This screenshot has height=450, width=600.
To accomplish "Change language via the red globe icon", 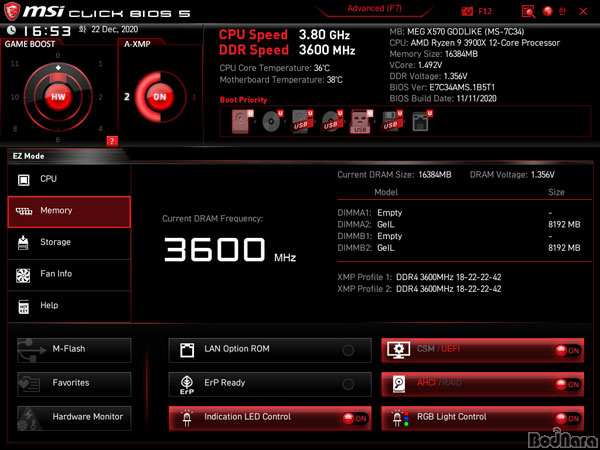I will point(548,11).
